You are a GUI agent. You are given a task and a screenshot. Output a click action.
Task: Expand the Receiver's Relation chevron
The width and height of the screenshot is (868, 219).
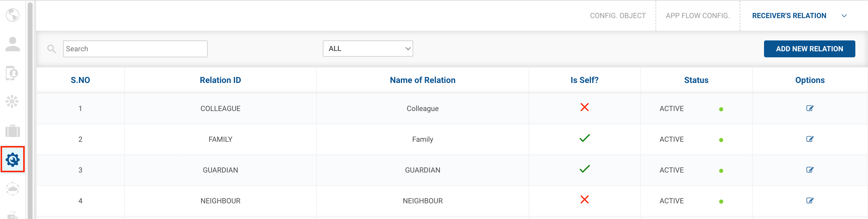(x=844, y=16)
